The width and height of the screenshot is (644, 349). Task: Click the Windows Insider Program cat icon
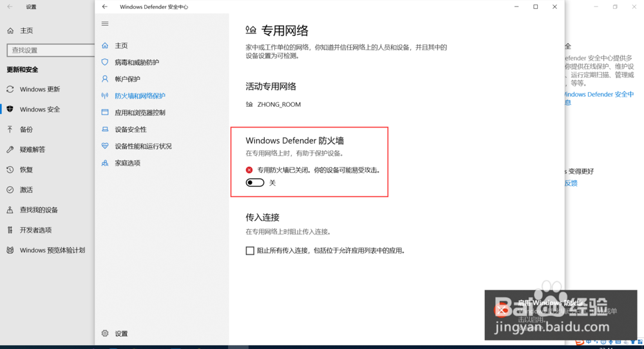[x=10, y=250]
